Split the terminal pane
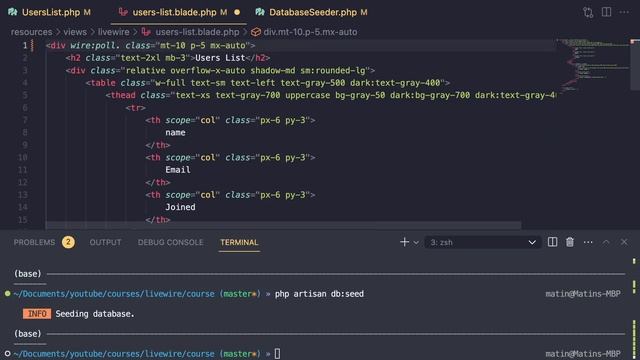This screenshot has height=360, width=640. click(x=552, y=242)
